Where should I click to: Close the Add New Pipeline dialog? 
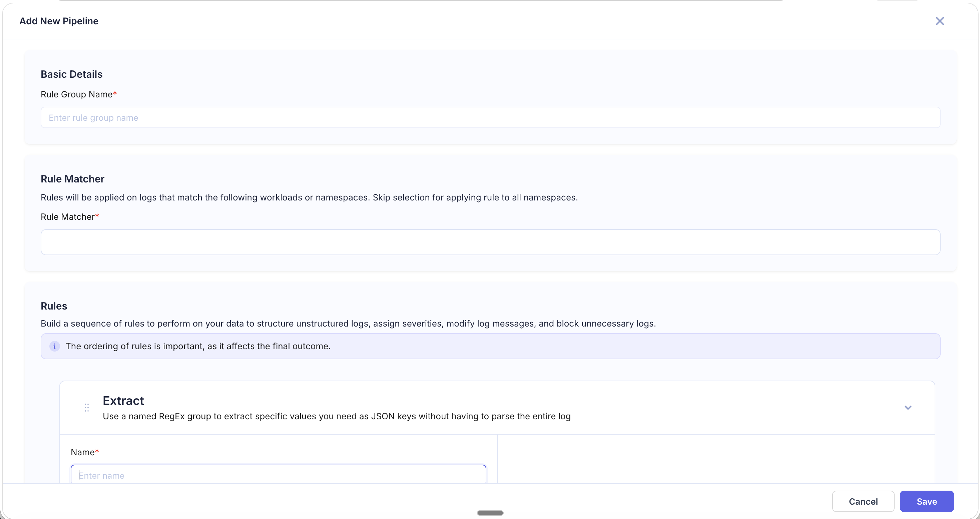(940, 21)
